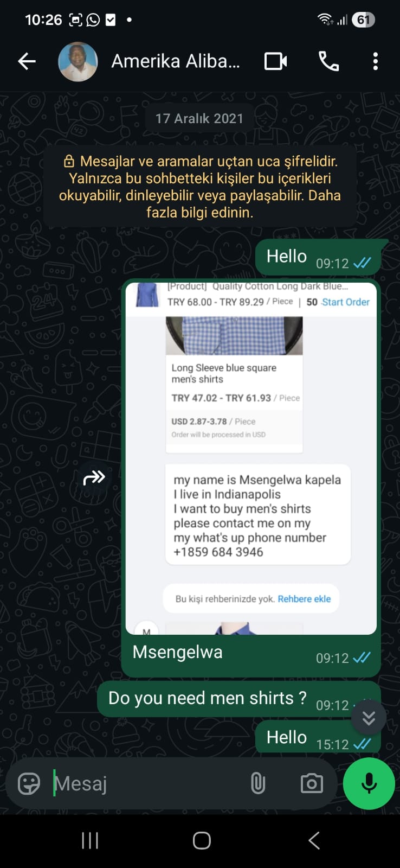Open the forwarded shirt screenshot image
This screenshot has height=868, width=400.
(251, 458)
